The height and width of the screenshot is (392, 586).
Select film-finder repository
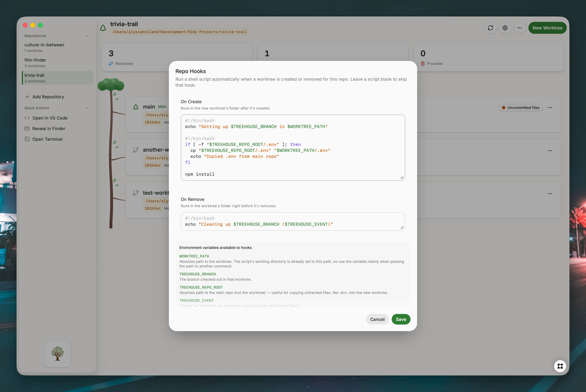57,63
